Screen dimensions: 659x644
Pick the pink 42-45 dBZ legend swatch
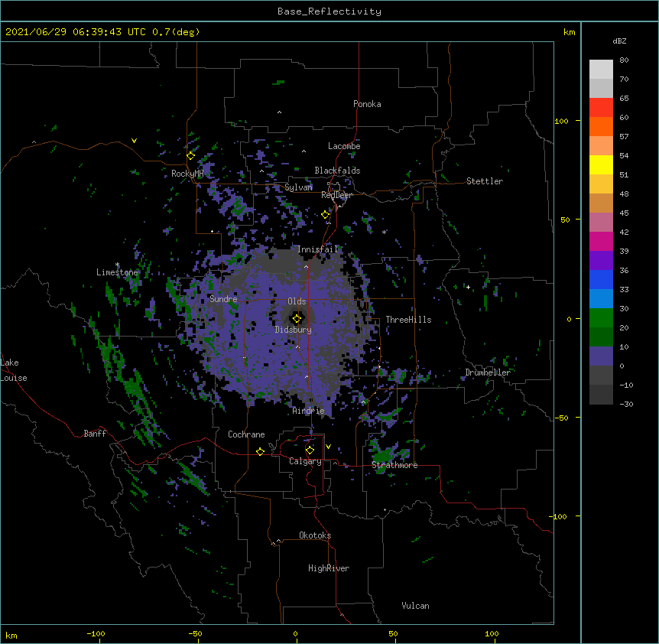[x=601, y=223]
